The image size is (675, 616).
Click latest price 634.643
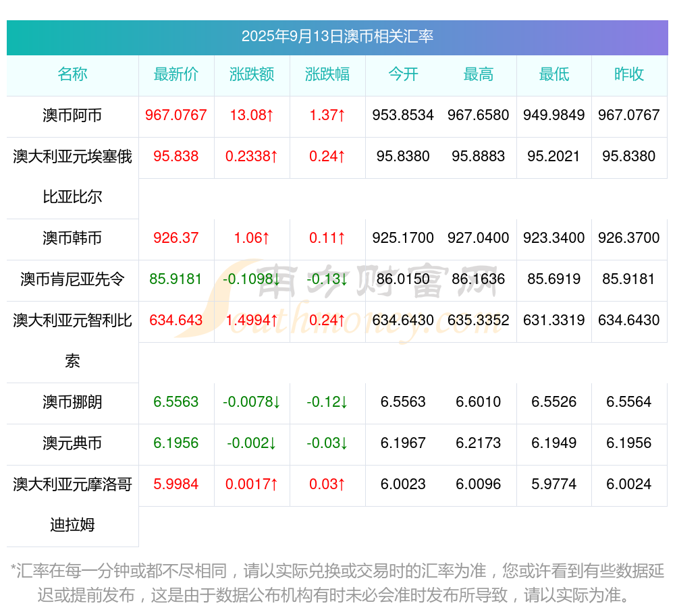click(x=176, y=320)
